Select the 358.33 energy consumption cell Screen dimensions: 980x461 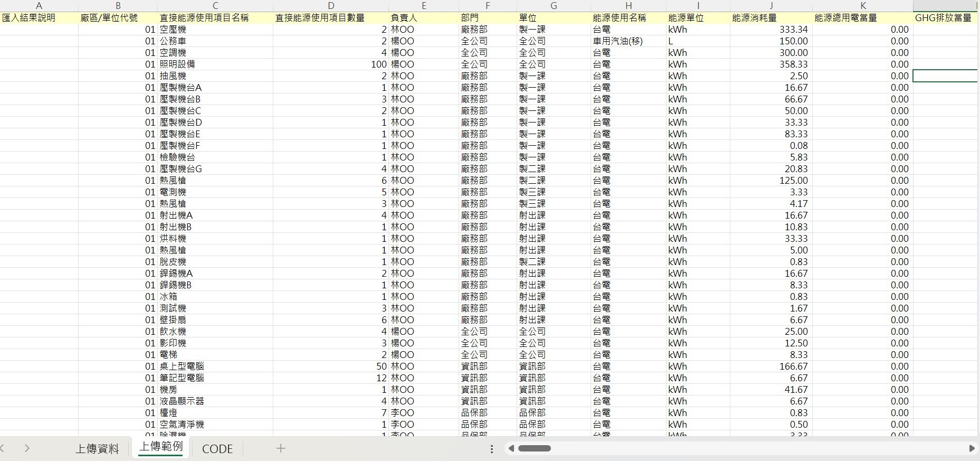point(771,64)
